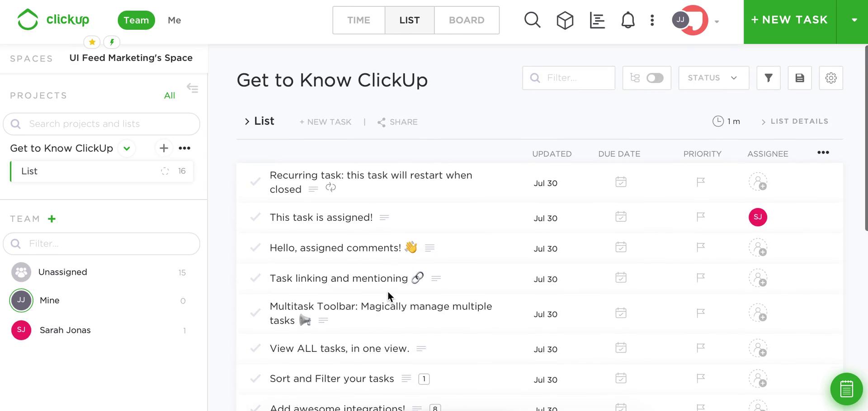Open the funnel filter icon
Screen dimensions: 868x411
pos(769,78)
